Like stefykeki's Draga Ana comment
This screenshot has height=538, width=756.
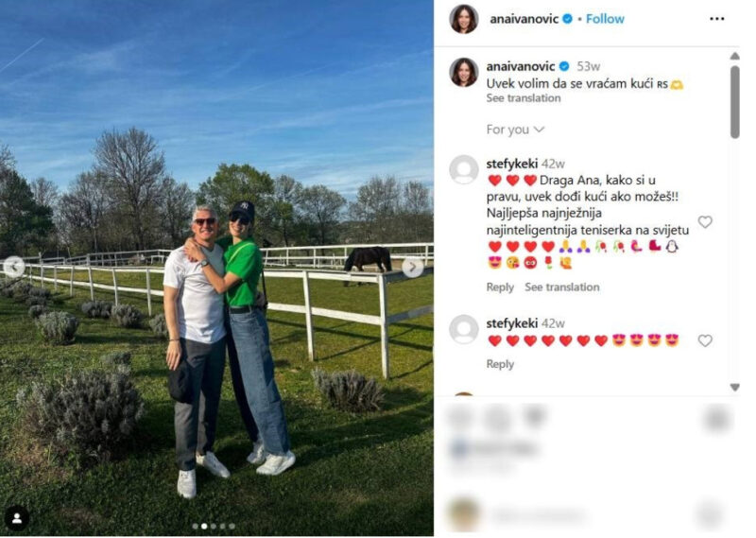pos(705,222)
